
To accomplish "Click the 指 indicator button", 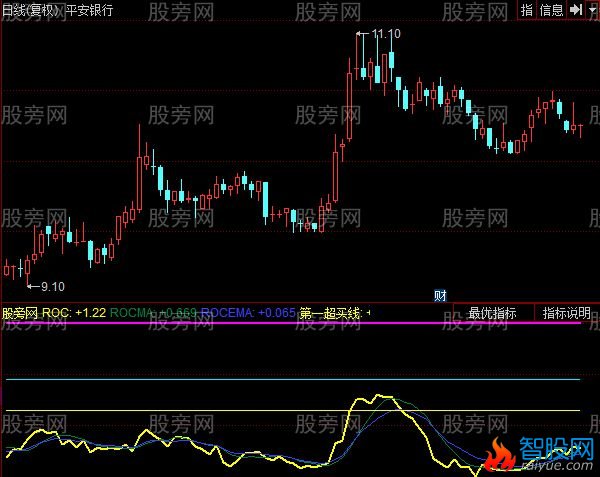I will coord(527,10).
